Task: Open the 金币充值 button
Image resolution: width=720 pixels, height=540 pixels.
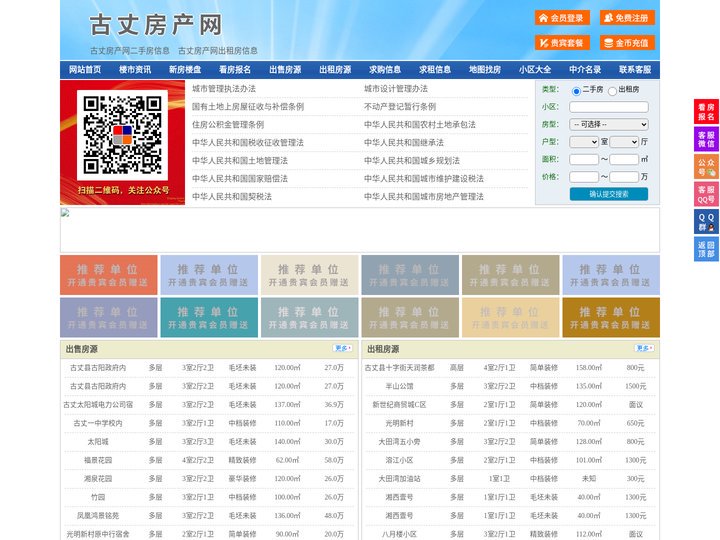Action: pyautogui.click(x=627, y=43)
